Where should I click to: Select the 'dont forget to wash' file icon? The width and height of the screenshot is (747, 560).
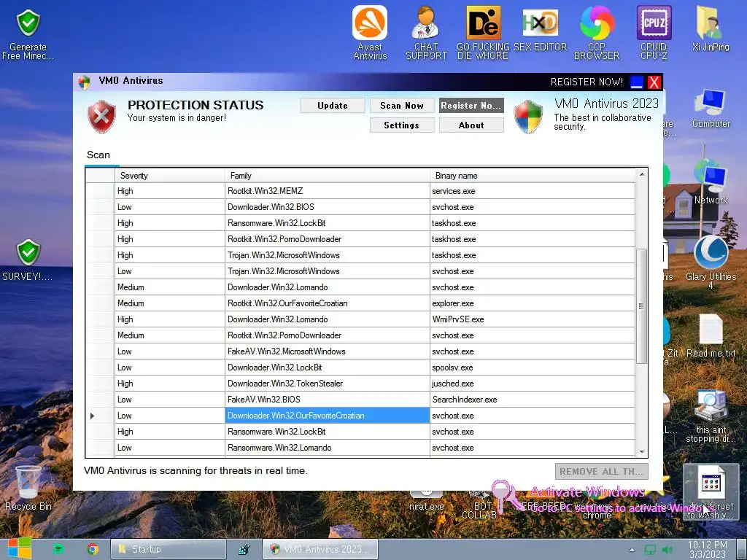click(711, 493)
